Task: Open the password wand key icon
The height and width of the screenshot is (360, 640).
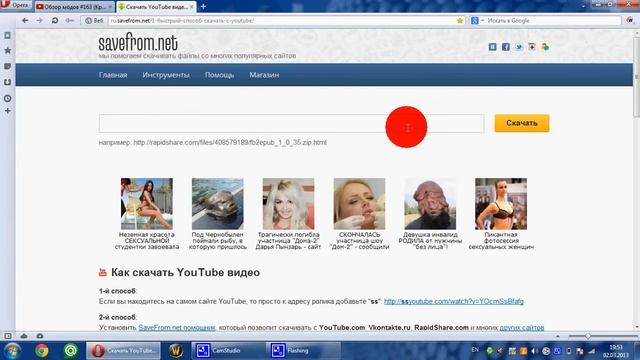Action: pos(70,20)
